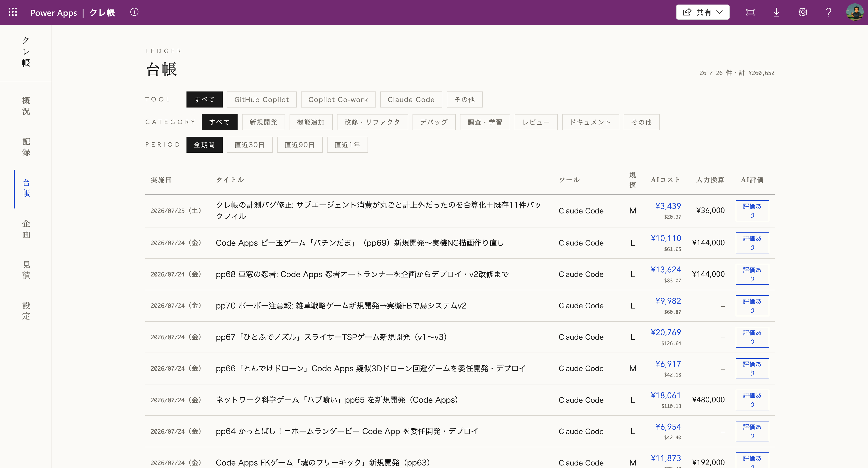Select 全期間 period filter
868x468 pixels.
click(x=204, y=145)
